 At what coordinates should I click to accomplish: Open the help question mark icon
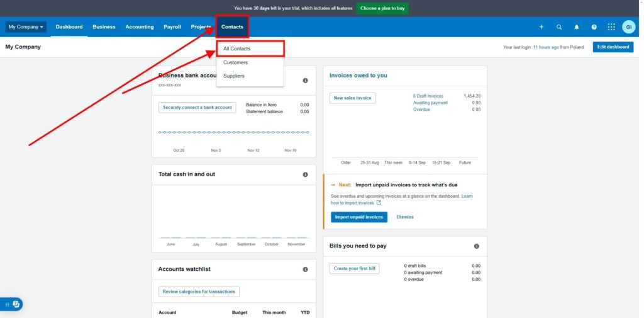coord(594,27)
